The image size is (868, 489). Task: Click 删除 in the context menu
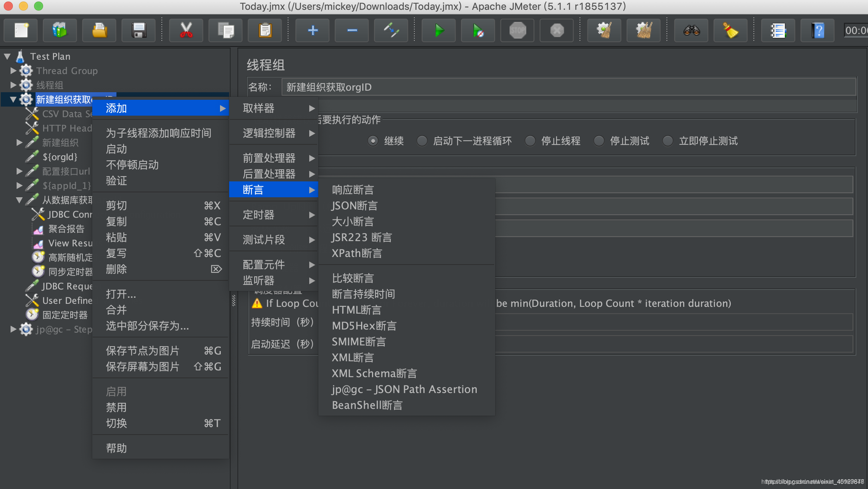pyautogui.click(x=161, y=269)
